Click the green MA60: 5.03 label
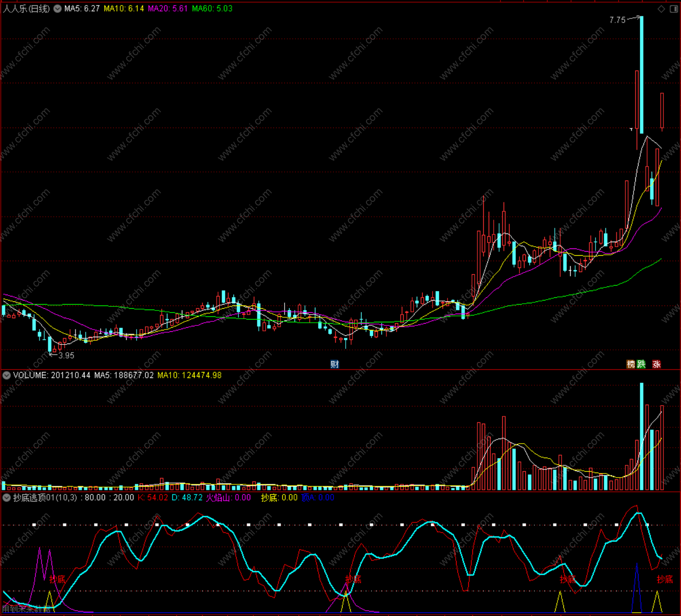This screenshot has width=681, height=616. [x=212, y=9]
